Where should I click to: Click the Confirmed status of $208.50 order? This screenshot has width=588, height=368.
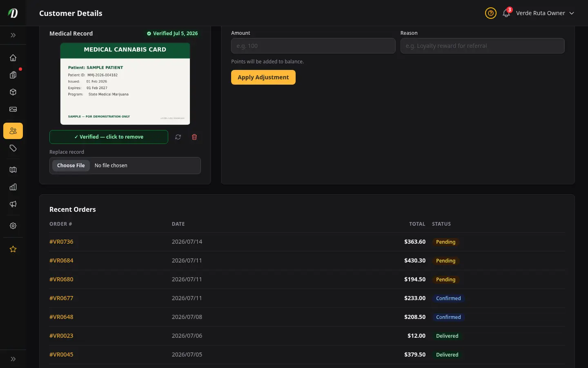(x=448, y=317)
